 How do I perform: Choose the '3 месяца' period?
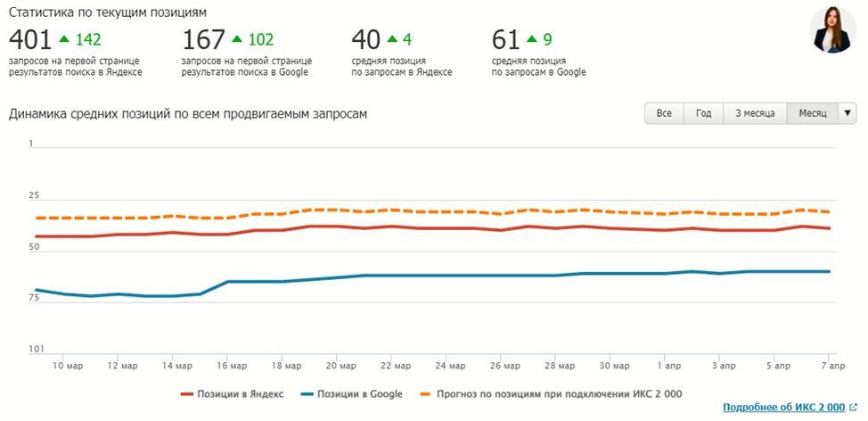tap(755, 113)
